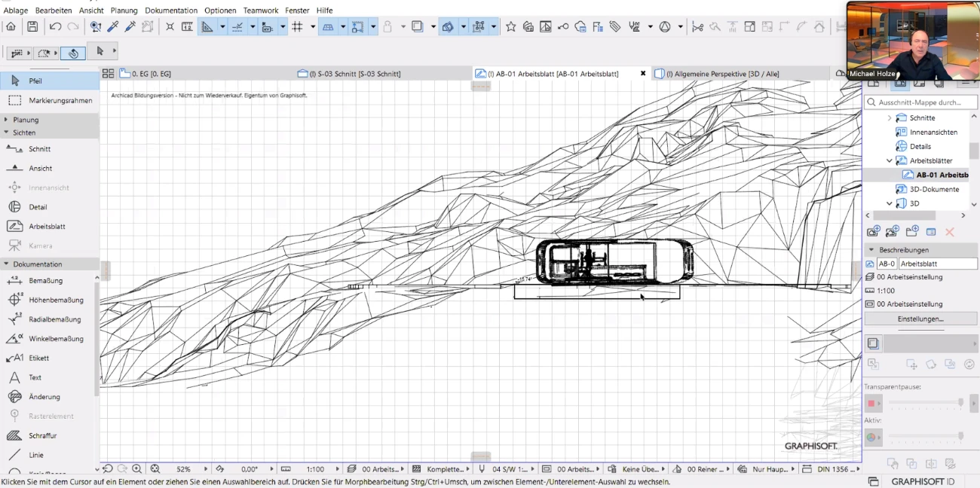Toggle the grid snap button

coord(297,27)
